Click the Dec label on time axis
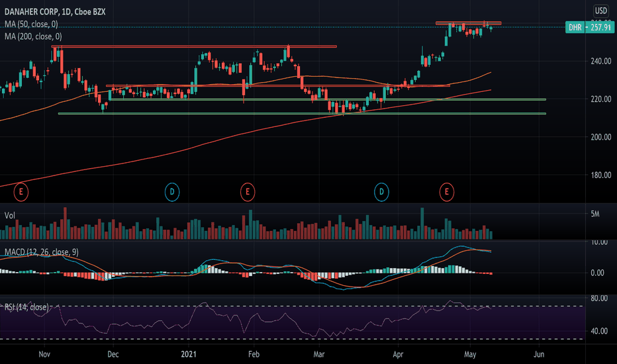 113,354
